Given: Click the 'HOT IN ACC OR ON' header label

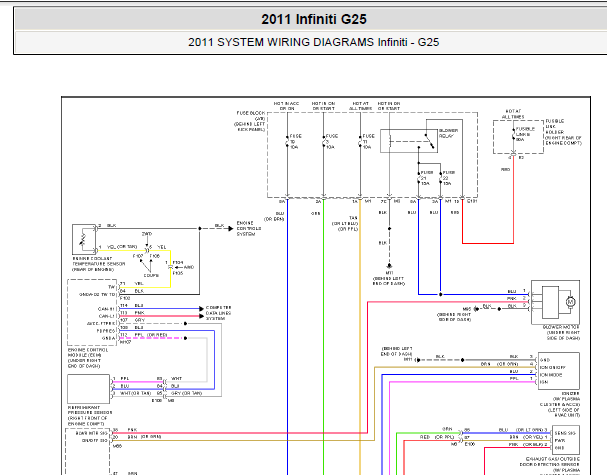Looking at the screenshot, I should click(x=286, y=106).
